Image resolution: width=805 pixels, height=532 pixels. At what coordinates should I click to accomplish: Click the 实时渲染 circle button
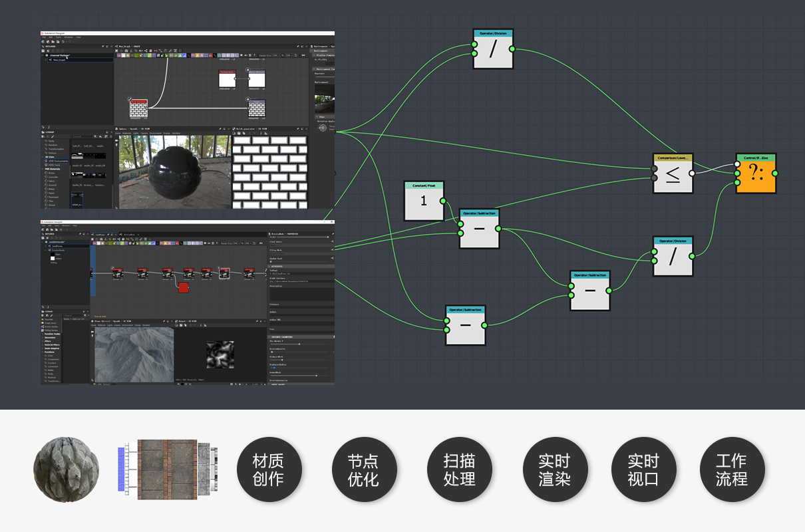555,469
